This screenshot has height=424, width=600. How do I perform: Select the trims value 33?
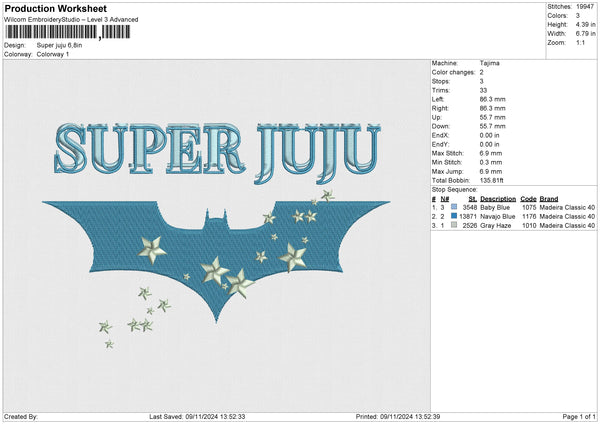point(483,90)
